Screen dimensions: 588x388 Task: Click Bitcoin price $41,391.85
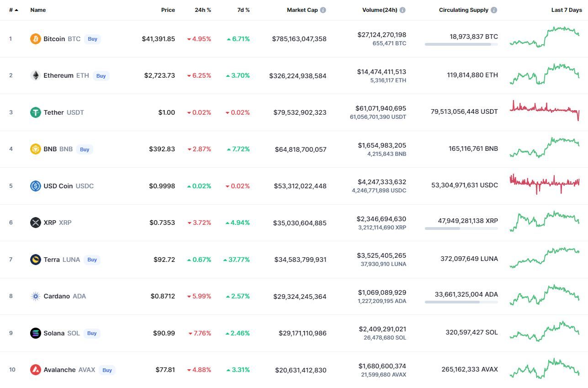coord(159,39)
